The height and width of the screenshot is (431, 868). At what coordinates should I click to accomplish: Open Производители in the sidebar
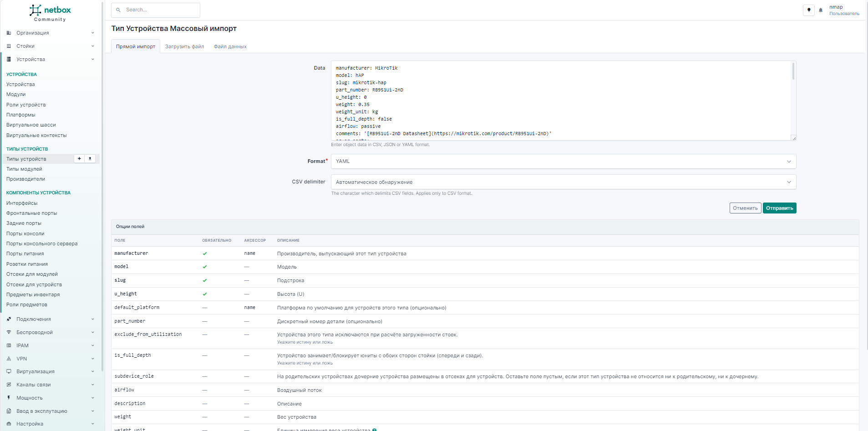coord(25,179)
